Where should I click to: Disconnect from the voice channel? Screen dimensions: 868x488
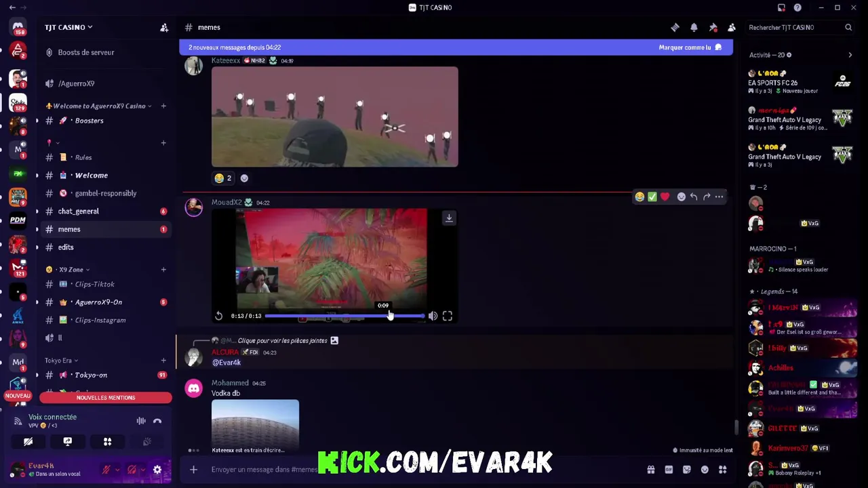tap(157, 421)
